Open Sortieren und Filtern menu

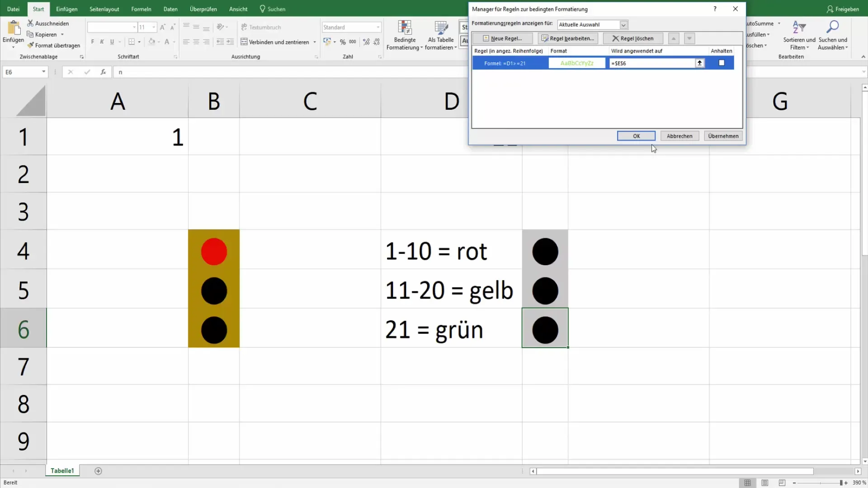799,35
